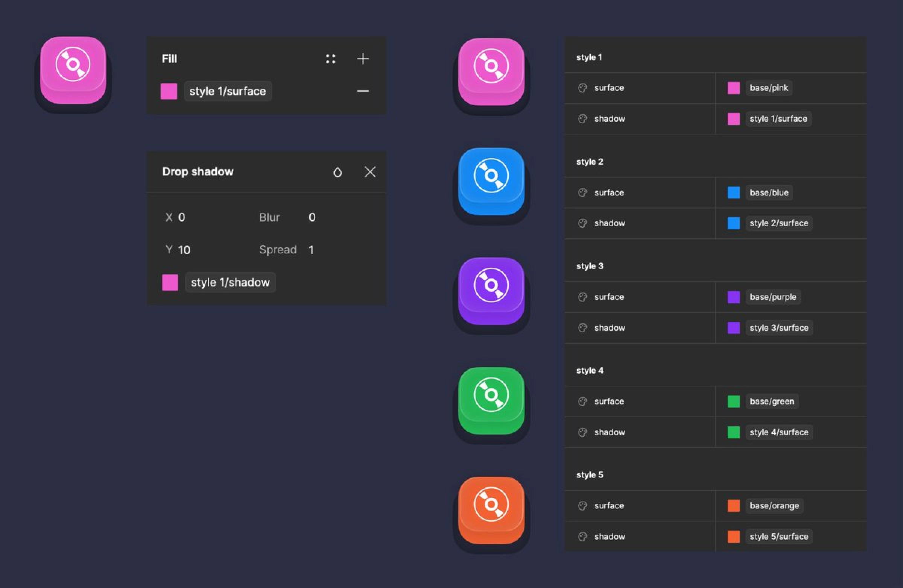Close the Drop shadow panel

pyautogui.click(x=370, y=172)
